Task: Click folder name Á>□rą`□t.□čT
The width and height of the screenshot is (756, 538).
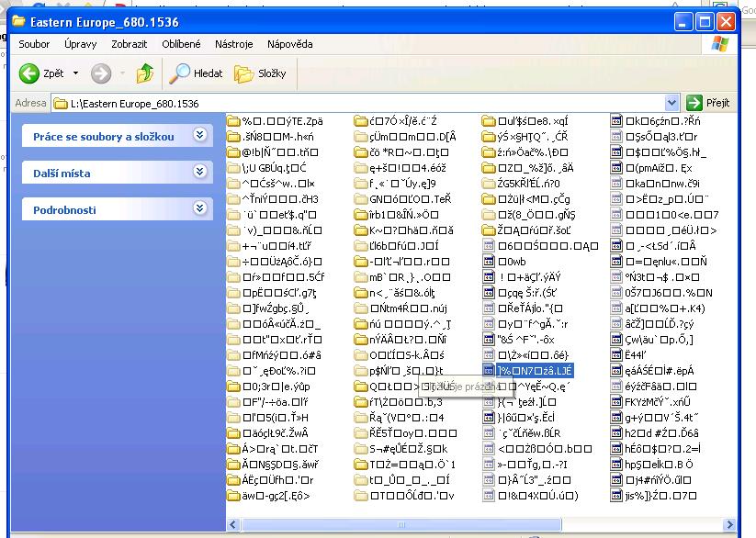Action: pos(280,449)
